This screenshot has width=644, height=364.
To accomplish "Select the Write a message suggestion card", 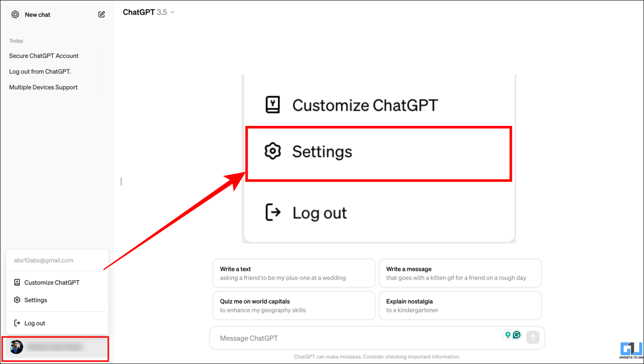I will point(460,273).
